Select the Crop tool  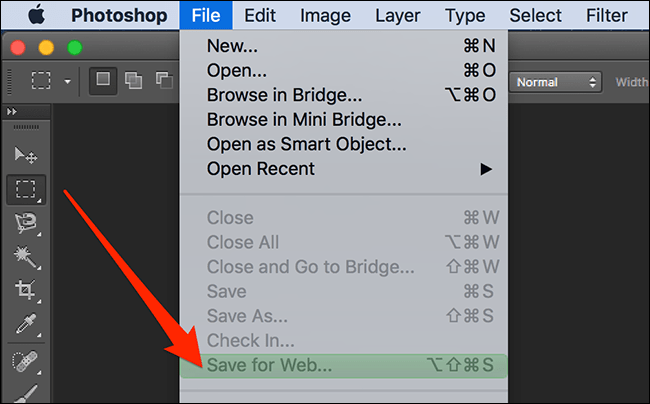click(x=26, y=290)
